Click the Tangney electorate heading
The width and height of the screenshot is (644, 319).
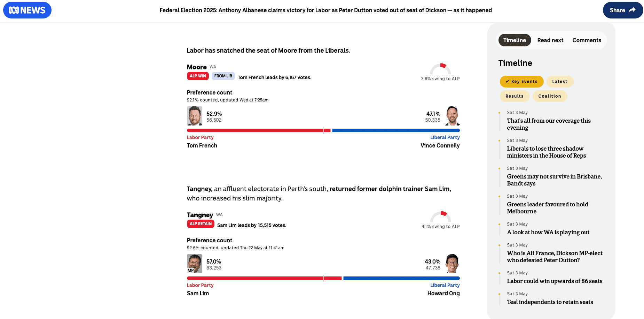(200, 215)
